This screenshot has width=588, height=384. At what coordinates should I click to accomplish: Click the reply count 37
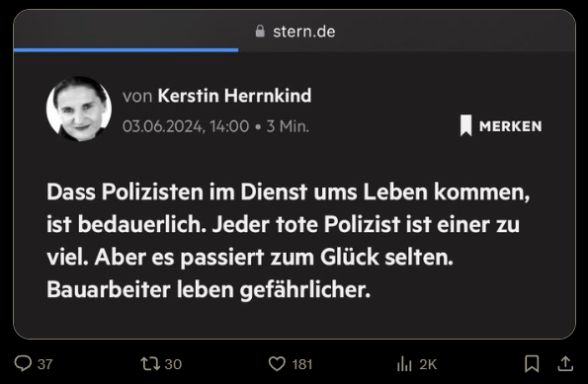point(45,364)
